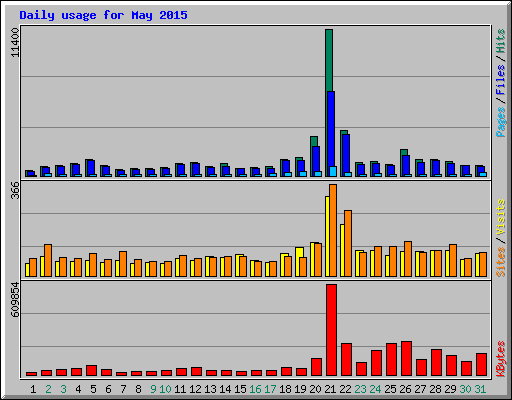Viewport: 512px width, 400px height.
Task: Click day label 8 on the x-axis
Action: tap(138, 389)
